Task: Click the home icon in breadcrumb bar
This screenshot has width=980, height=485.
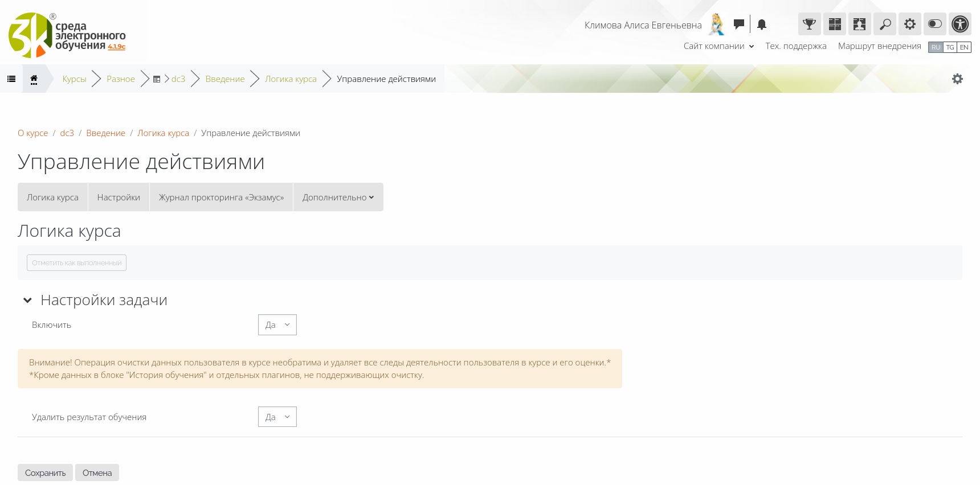Action: (34, 79)
